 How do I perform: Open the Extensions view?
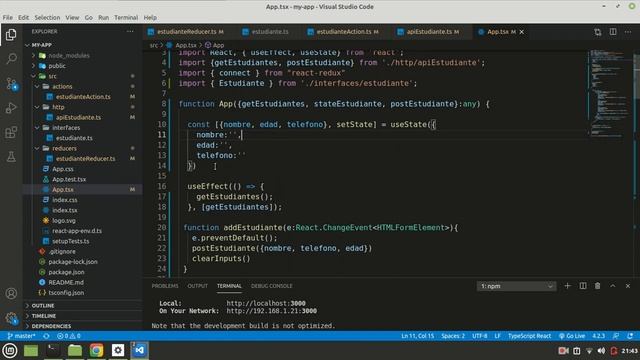[x=11, y=132]
